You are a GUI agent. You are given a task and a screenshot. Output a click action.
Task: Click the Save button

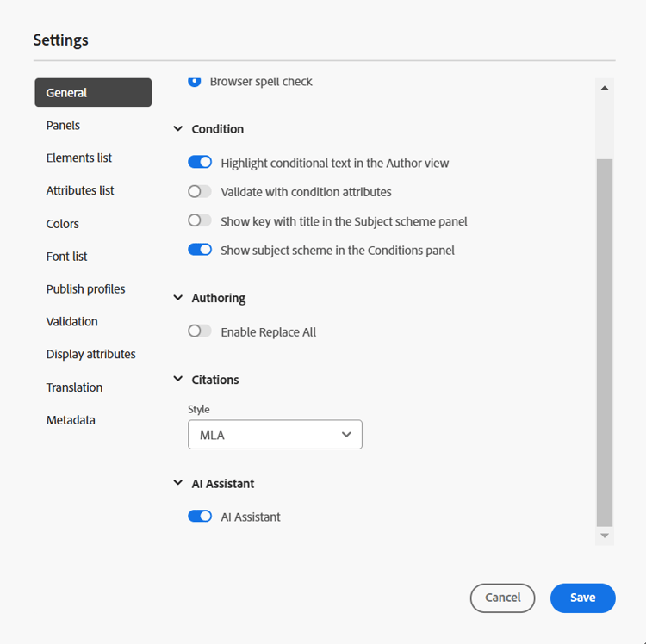(582, 598)
